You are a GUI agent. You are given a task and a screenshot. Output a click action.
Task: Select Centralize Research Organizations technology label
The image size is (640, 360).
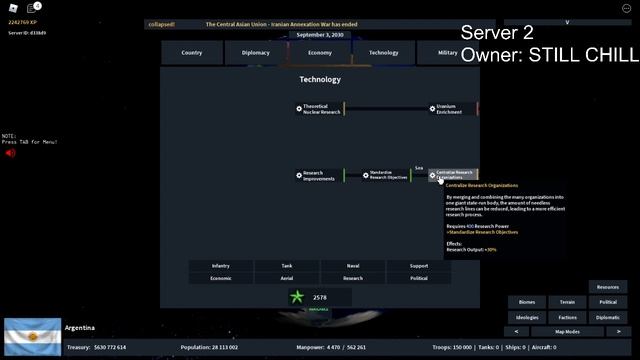coord(454,175)
